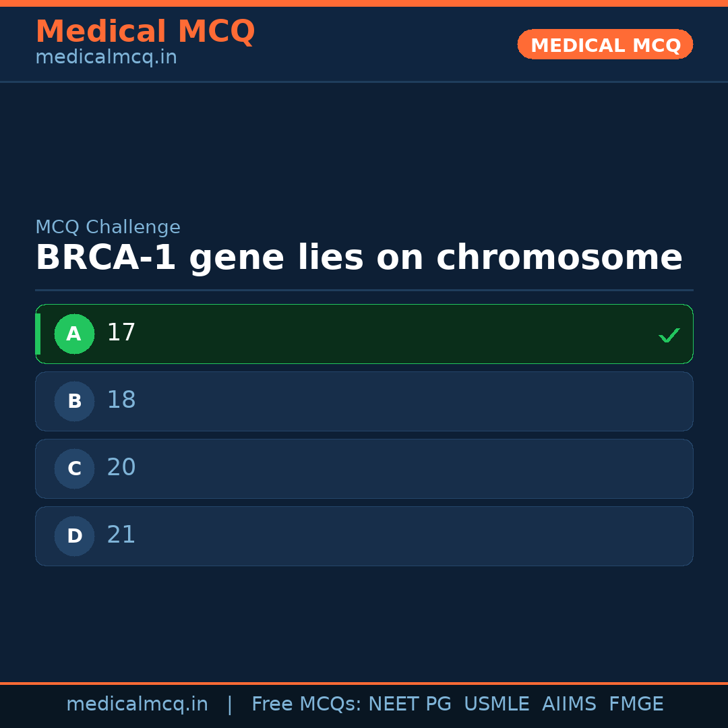This screenshot has height=728, width=728.
Task: Pick the C circle badge
Action: pyautogui.click(x=74, y=468)
